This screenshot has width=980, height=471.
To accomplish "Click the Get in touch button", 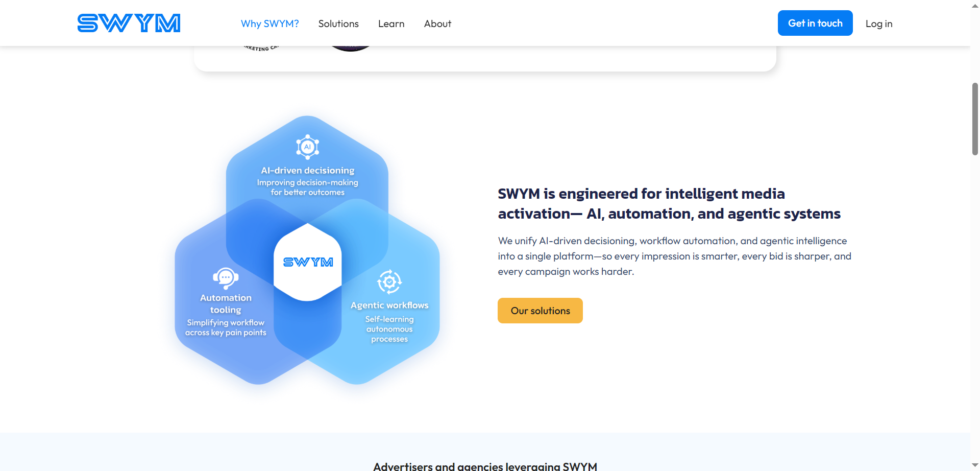I will pyautogui.click(x=815, y=22).
